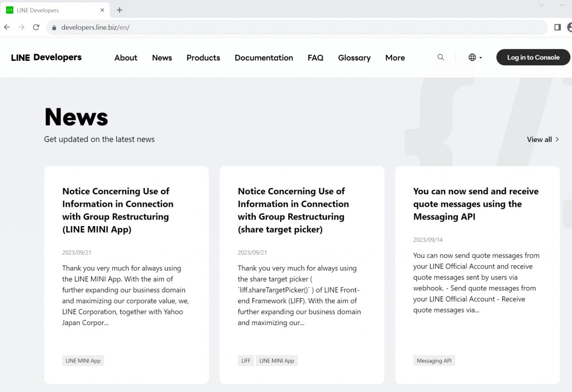Viewport: 572px width, 392px height.
Task: Reload the page with refresh icon
Action: pos(36,27)
